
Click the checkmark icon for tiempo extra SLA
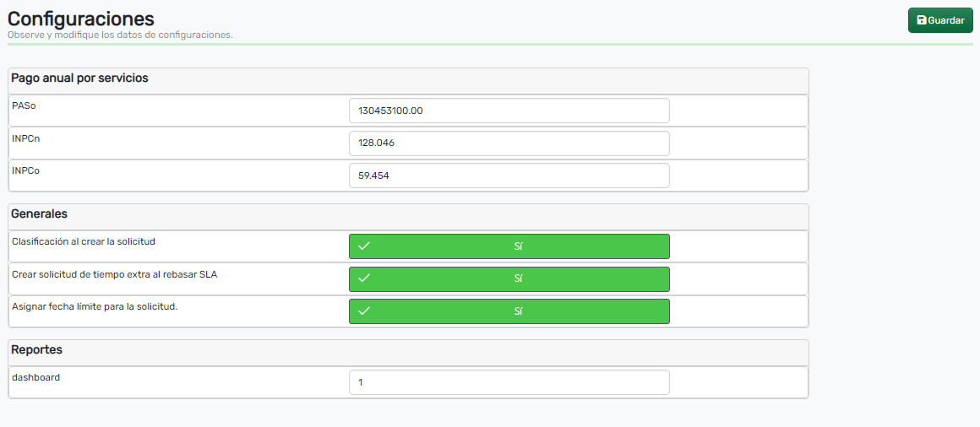[364, 278]
